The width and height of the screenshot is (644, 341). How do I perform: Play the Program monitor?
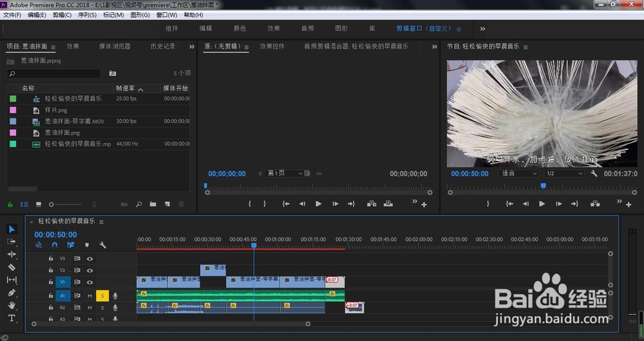542,204
